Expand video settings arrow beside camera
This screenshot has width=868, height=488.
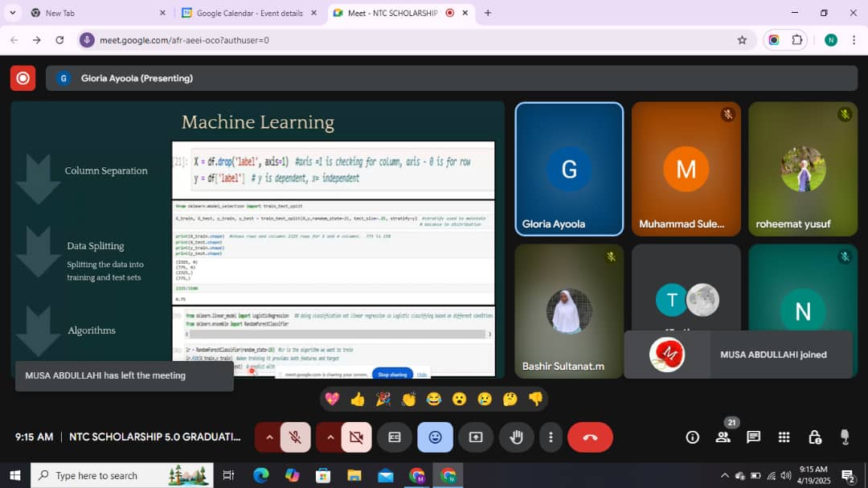(x=330, y=437)
